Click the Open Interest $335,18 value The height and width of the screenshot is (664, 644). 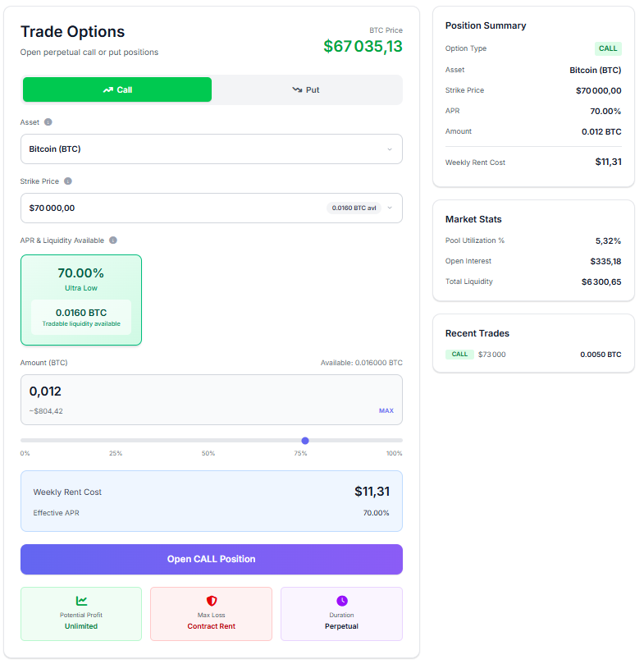(x=605, y=261)
